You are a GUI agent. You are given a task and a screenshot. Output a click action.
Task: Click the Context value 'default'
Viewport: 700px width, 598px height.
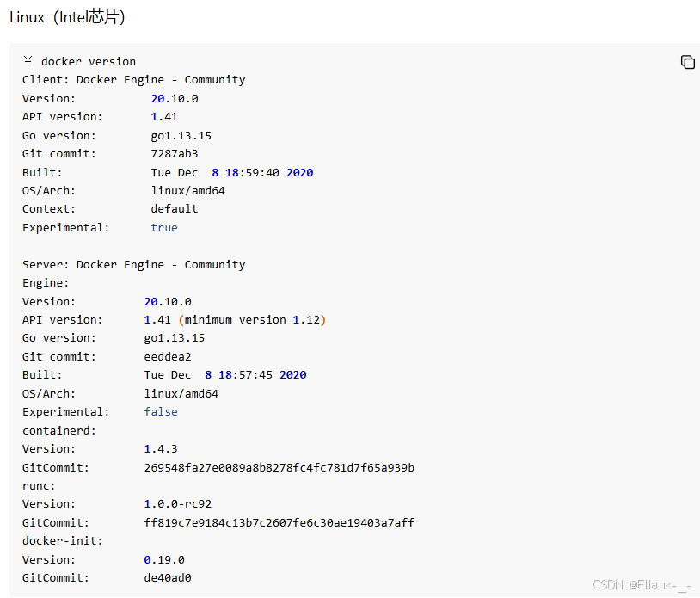174,209
